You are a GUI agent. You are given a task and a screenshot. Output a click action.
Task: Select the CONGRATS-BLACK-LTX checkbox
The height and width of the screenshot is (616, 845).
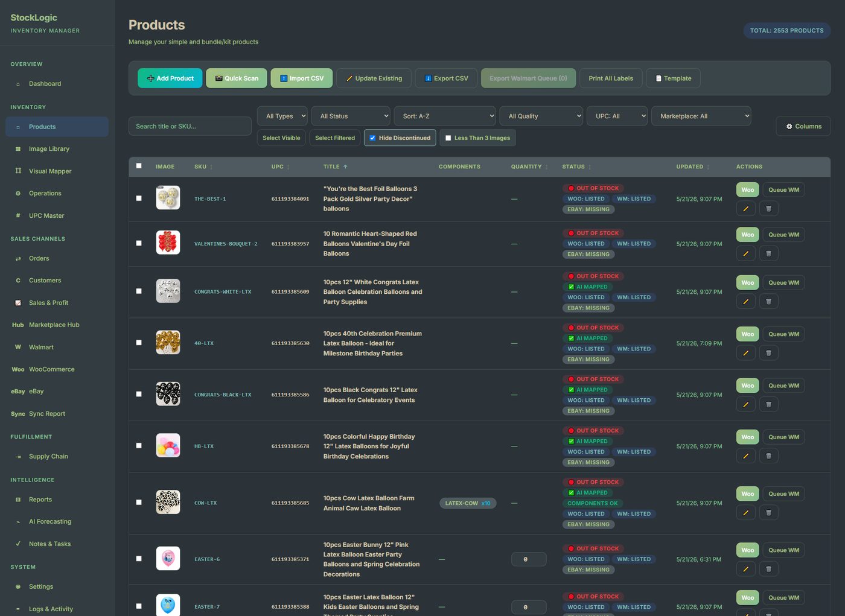pos(139,394)
